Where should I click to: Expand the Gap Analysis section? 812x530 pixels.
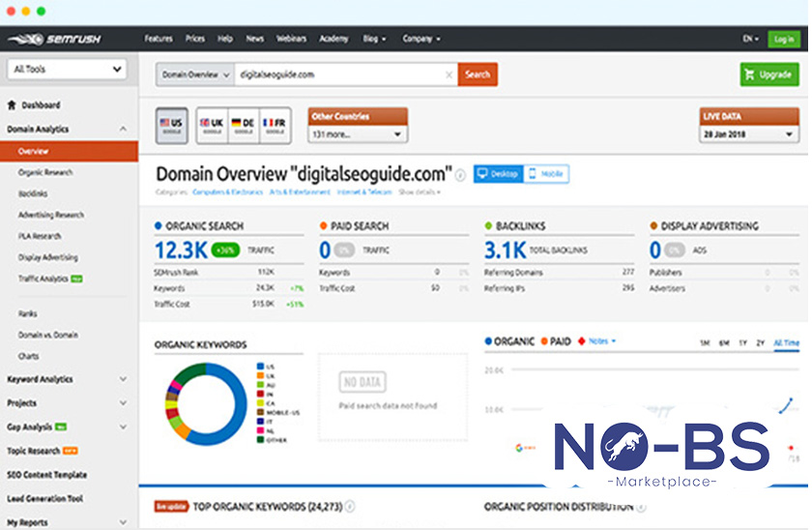tap(123, 427)
